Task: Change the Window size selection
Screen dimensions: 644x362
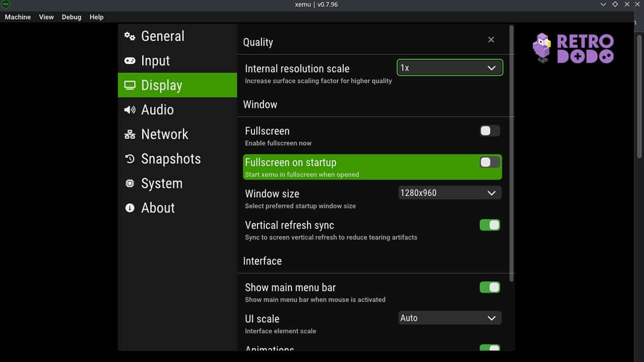Action: pos(449,193)
